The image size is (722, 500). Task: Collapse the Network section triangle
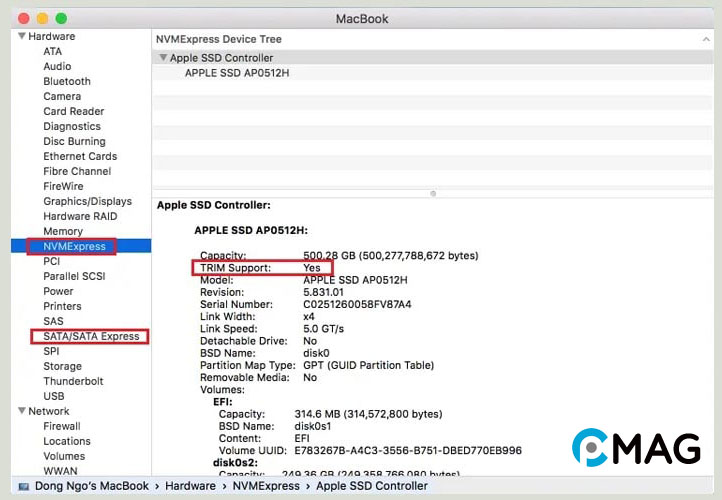[22, 411]
